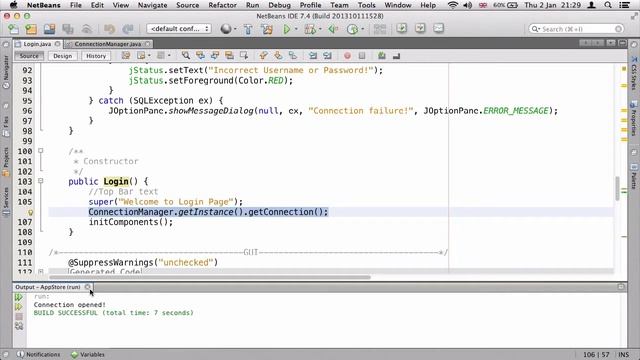640x360 pixels.
Task: Click the Rerun icon in Output panel
Action: coord(19,297)
